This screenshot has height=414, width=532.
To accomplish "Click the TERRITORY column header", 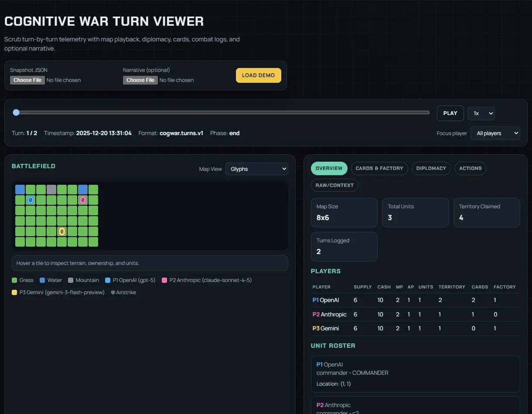I will click(452, 287).
